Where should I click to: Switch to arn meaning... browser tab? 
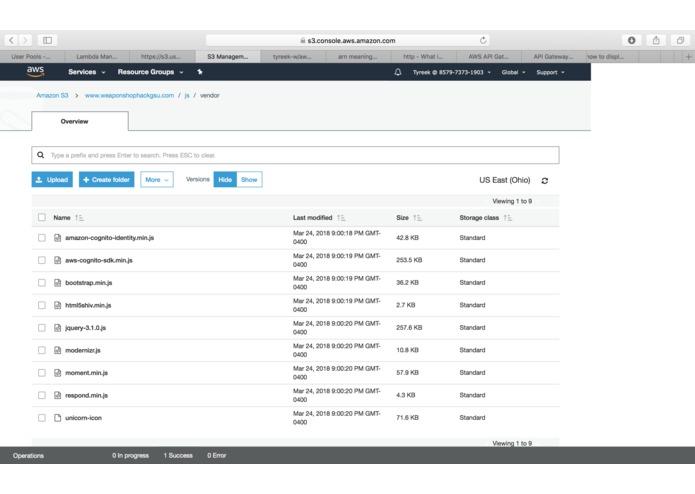click(358, 57)
